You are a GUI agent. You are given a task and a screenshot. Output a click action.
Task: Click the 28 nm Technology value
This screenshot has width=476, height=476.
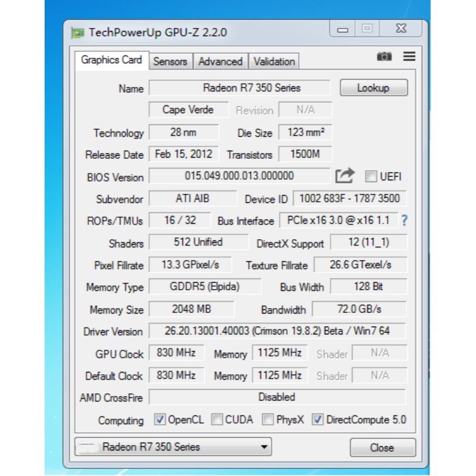coord(184,132)
